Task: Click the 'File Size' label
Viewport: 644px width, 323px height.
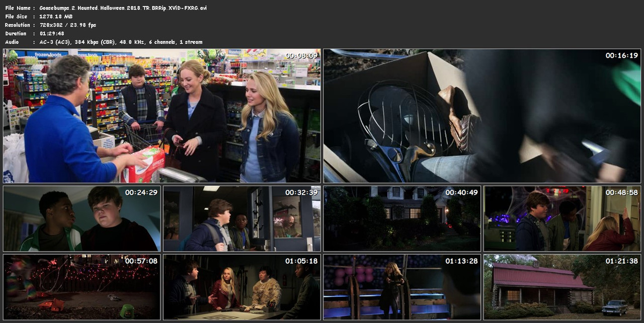Action: [16, 17]
